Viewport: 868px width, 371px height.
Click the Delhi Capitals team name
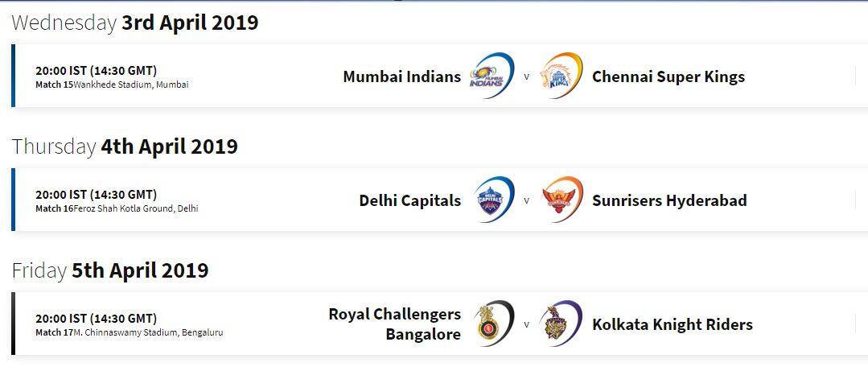[x=410, y=200]
